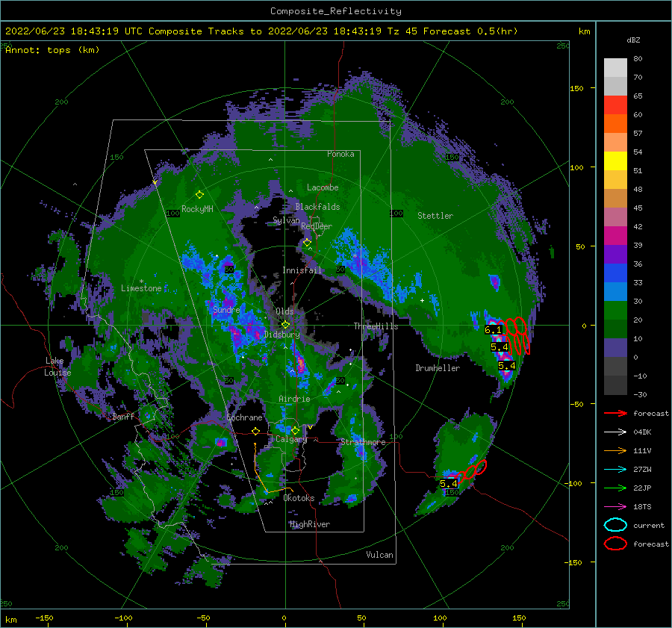Click the Stettler city label
The height and width of the screenshot is (628, 672).
(x=435, y=216)
